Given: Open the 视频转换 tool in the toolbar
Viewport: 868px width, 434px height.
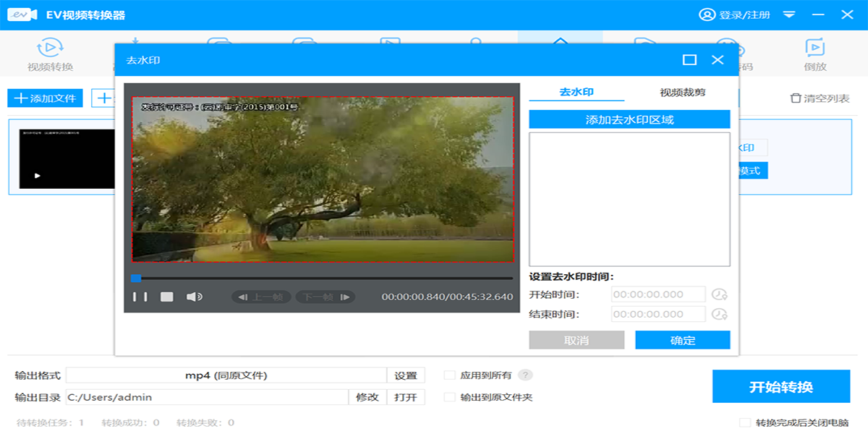Looking at the screenshot, I should click(x=50, y=54).
